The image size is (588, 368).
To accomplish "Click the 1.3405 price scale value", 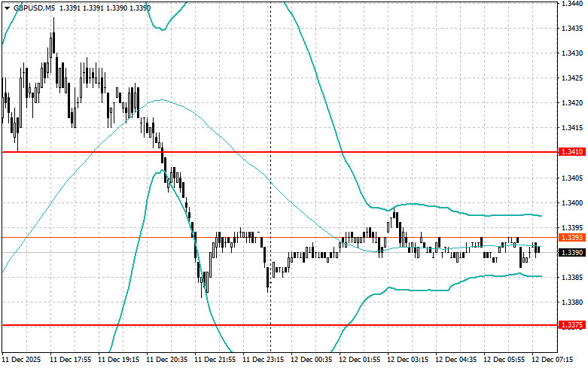I will (x=572, y=178).
